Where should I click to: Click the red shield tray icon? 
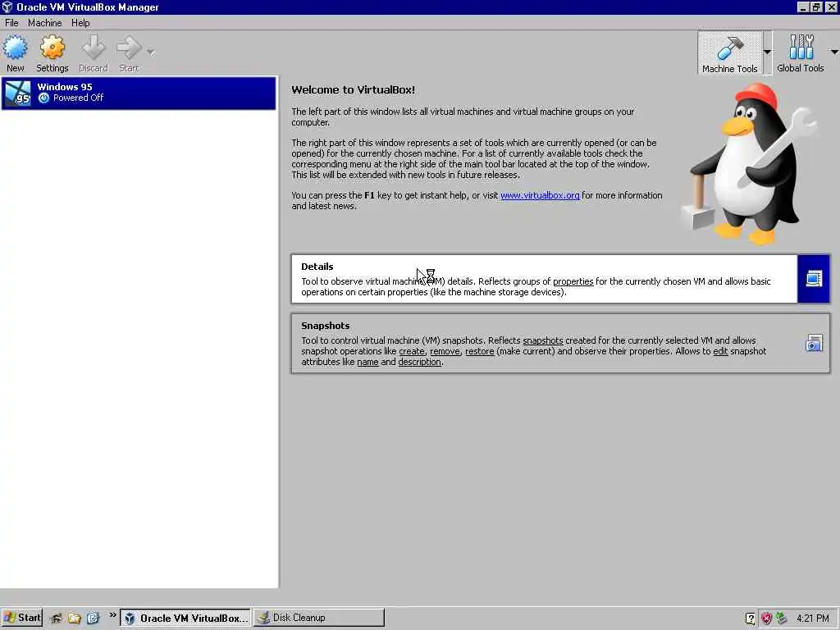coord(766,619)
